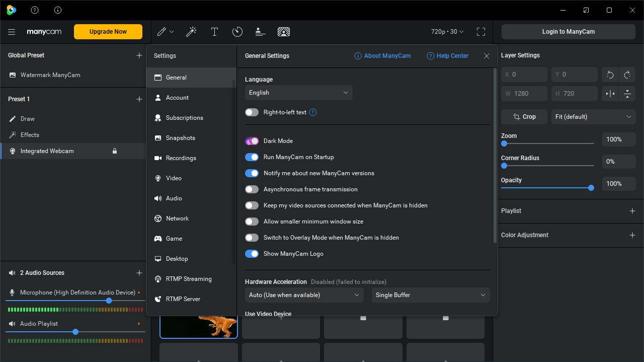
Task: Disable Run ManyCam on Startup
Action: point(252,157)
